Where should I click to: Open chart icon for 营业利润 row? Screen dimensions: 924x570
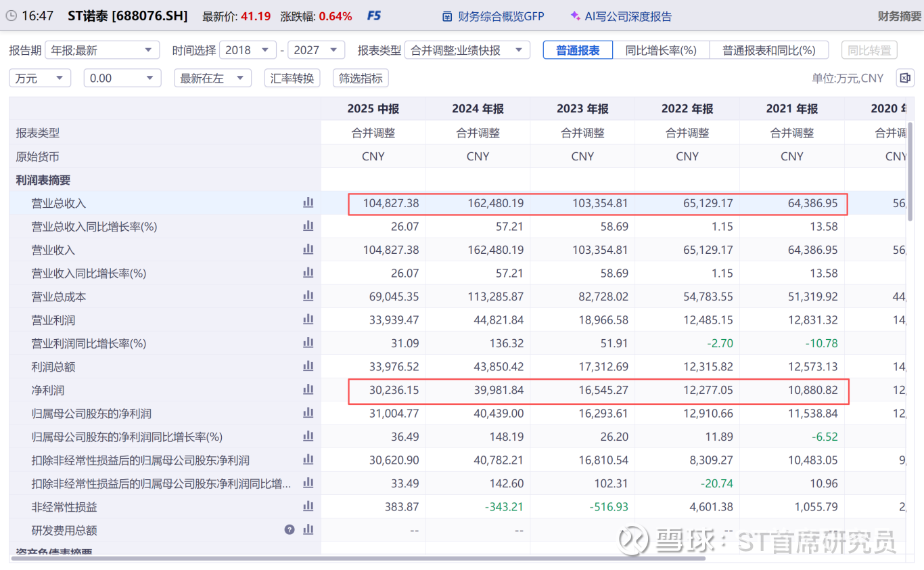308,320
